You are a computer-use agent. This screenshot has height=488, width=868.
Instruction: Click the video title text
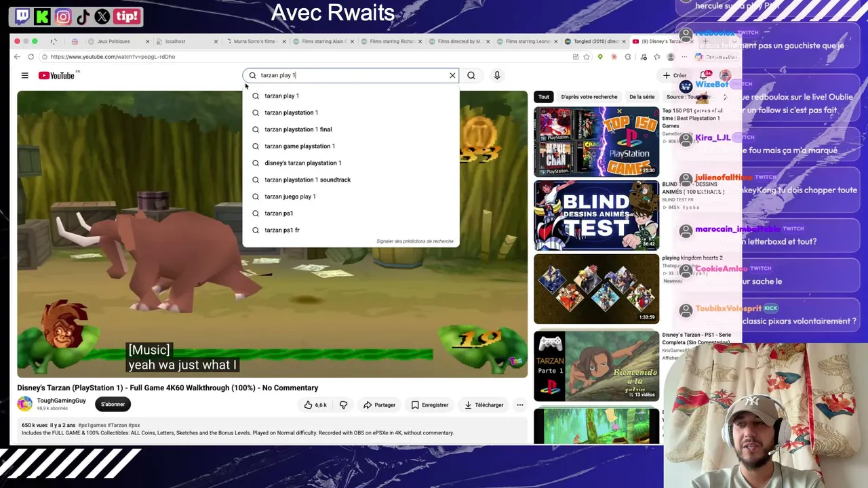pyautogui.click(x=167, y=388)
